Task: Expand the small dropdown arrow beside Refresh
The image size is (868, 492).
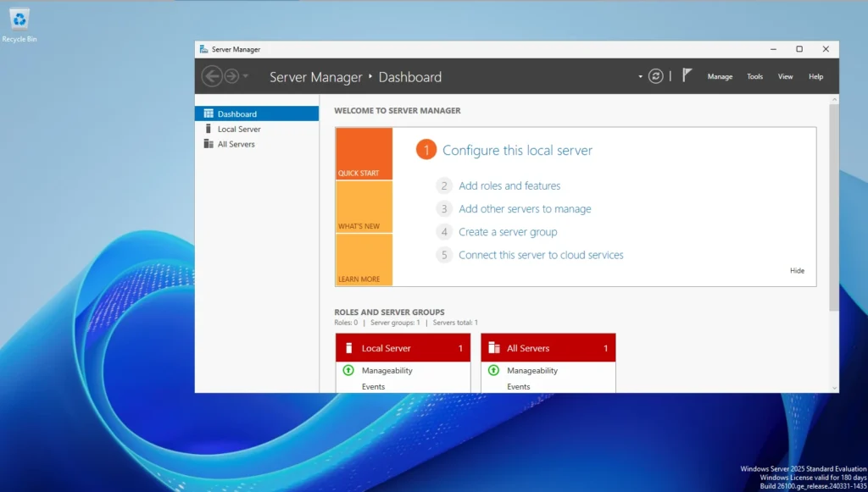Action: (x=641, y=77)
